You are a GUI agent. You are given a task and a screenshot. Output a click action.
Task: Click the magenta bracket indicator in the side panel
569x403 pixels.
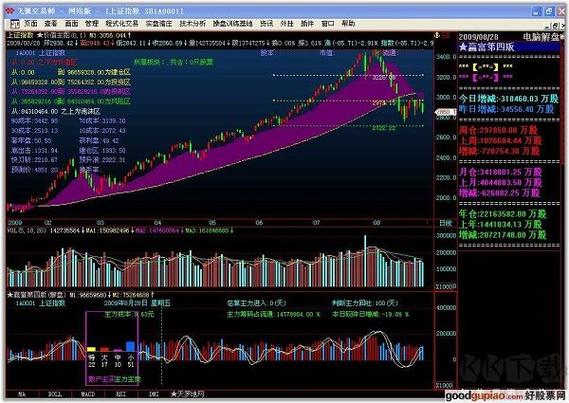(x=486, y=77)
